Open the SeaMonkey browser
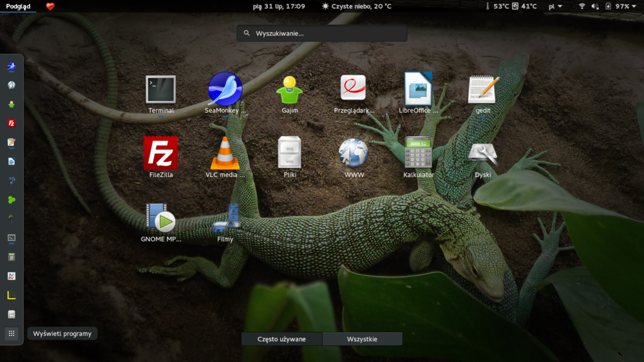 point(225,90)
